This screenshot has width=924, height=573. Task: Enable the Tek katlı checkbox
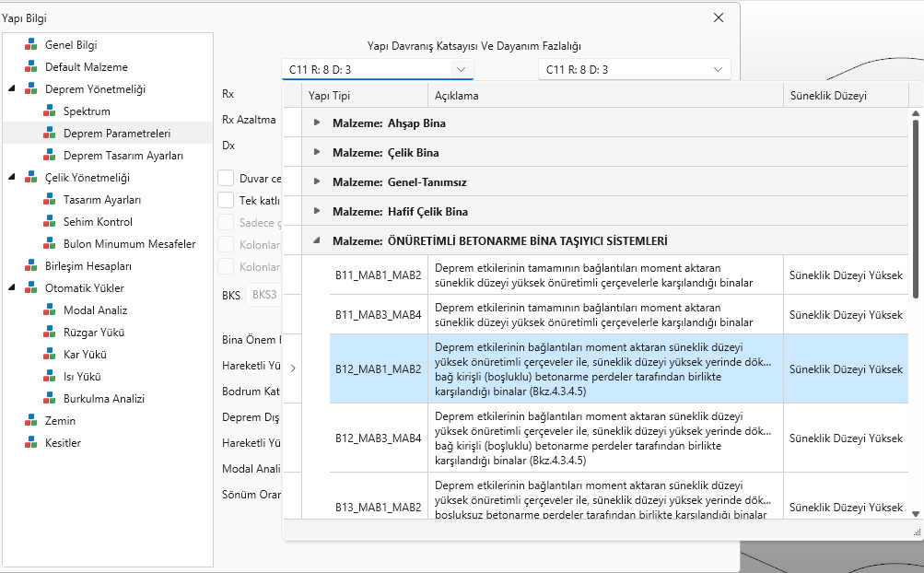point(226,200)
